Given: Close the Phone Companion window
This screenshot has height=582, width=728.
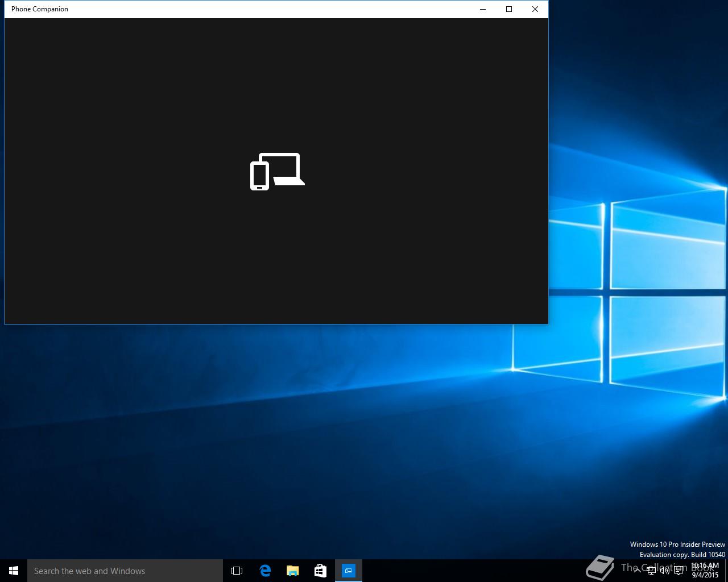Looking at the screenshot, I should pyautogui.click(x=535, y=9).
